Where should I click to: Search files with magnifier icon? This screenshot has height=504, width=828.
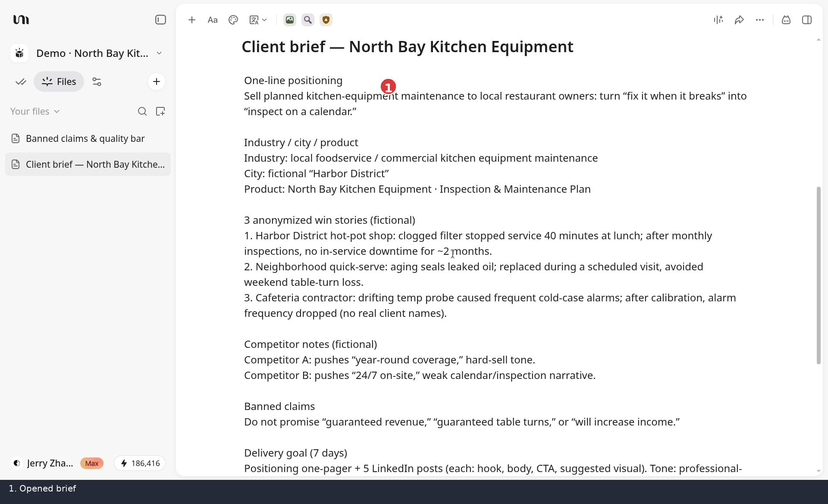point(142,111)
